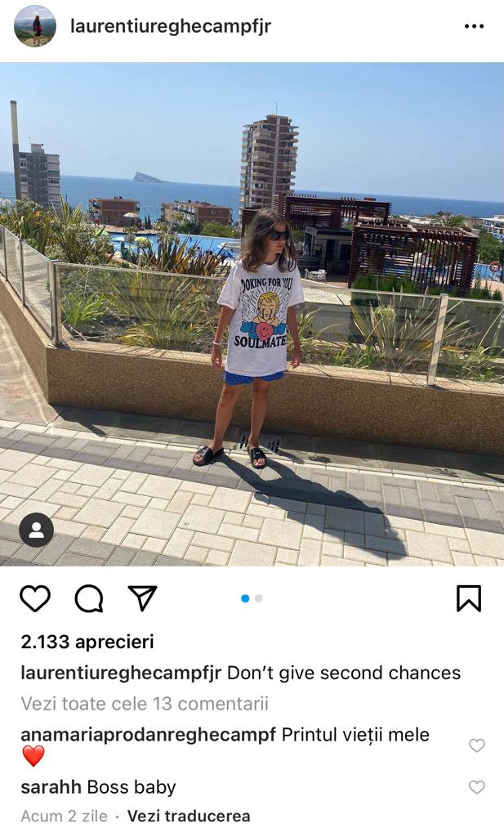Expand Vezi toate cele 13 comentarii
Screen dimensions: 504x837
145,704
